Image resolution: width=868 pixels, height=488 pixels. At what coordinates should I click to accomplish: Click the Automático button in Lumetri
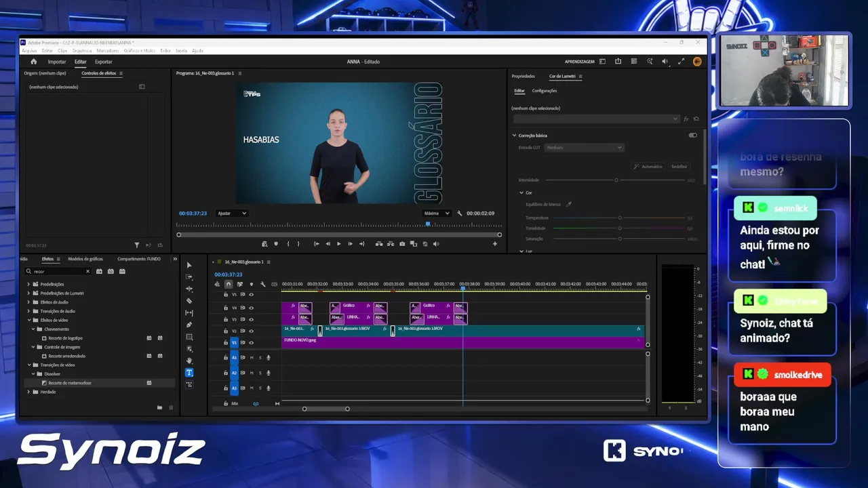pos(648,166)
